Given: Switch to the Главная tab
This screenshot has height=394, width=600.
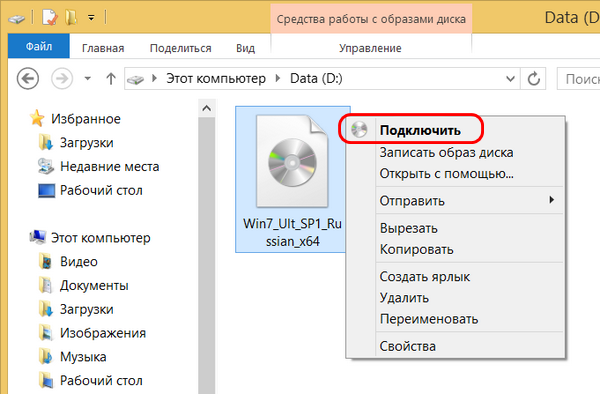Looking at the screenshot, I should click(x=103, y=48).
